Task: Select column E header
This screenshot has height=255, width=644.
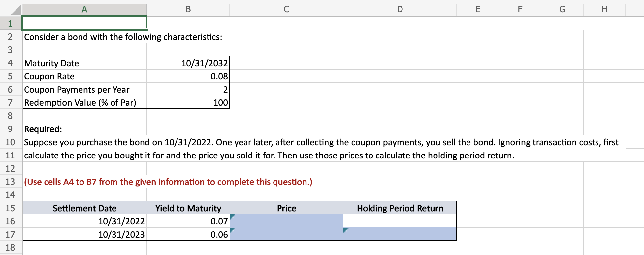Action: 478,9
